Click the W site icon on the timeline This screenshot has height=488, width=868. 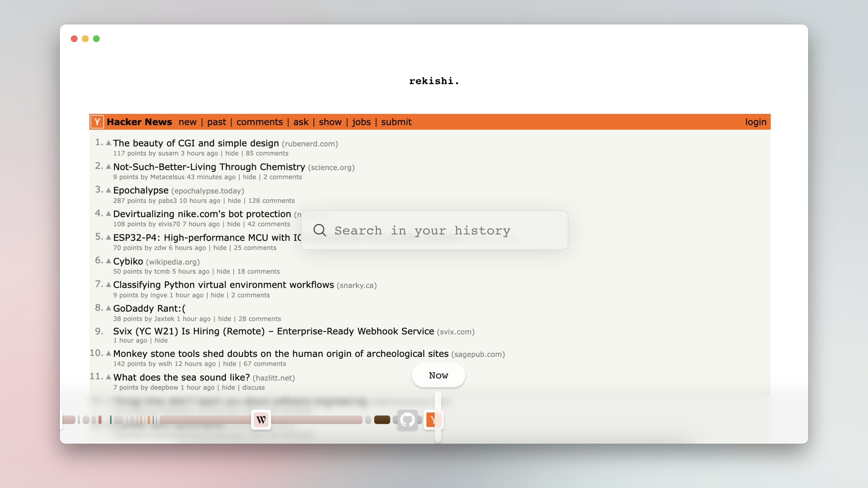[x=261, y=420]
